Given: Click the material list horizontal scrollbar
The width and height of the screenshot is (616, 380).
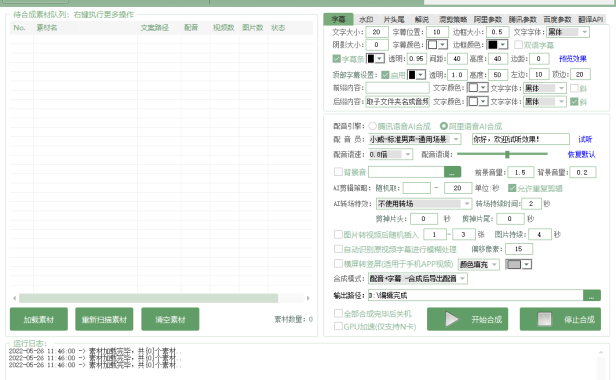Looking at the screenshot, I should pos(148,298).
